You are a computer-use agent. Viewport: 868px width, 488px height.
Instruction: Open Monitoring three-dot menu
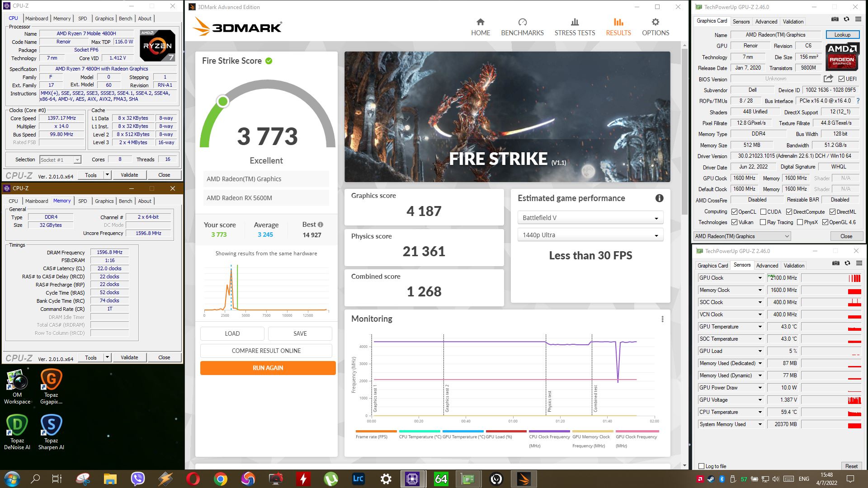[x=662, y=319]
